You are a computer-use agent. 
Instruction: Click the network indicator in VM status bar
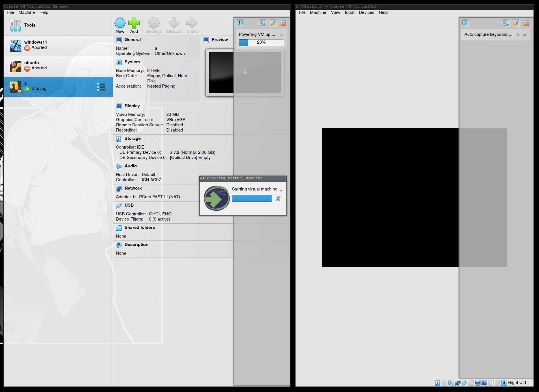click(x=457, y=383)
